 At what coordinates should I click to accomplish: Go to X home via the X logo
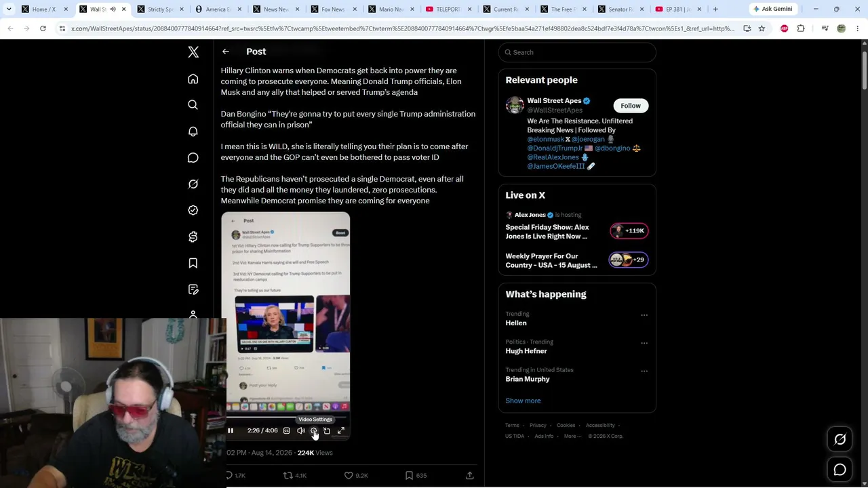click(193, 52)
